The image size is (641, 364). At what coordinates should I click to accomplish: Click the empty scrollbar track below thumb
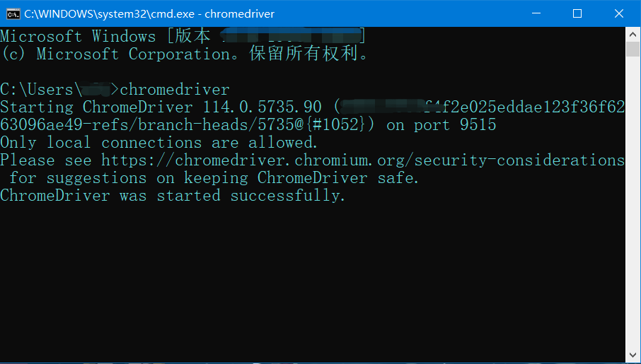633,212
